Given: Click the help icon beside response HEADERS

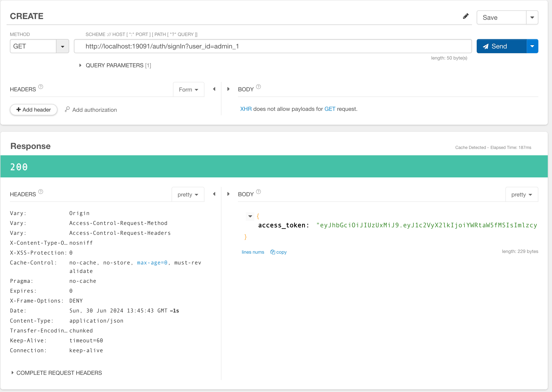Looking at the screenshot, I should pos(41,192).
